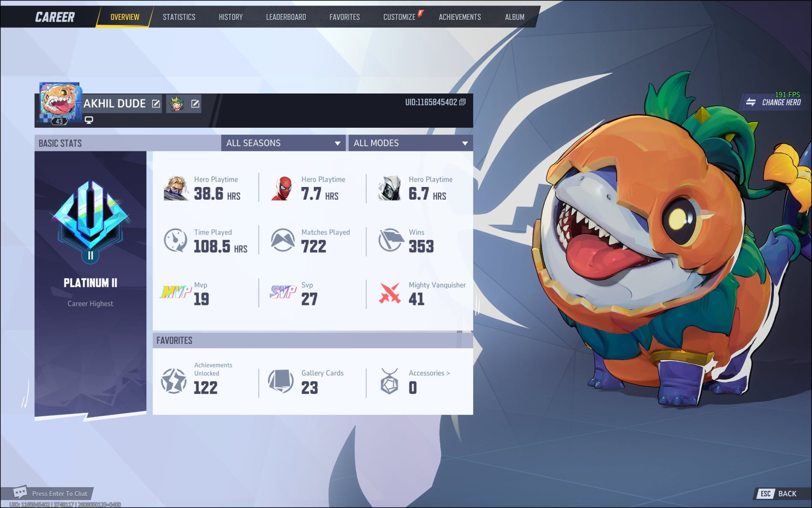Click the Change Hero button

coord(773,102)
